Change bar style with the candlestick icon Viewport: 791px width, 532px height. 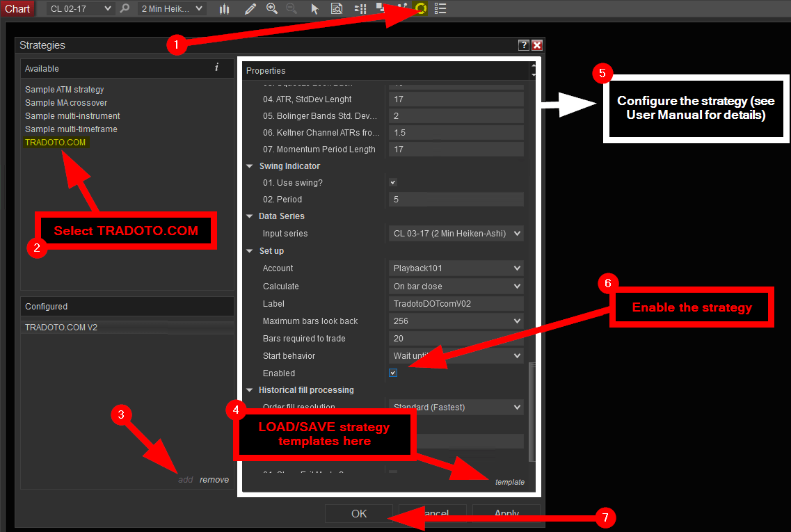tap(224, 9)
